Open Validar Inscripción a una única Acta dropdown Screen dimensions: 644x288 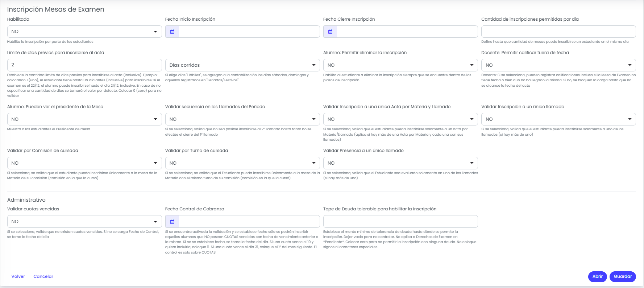tap(400, 119)
